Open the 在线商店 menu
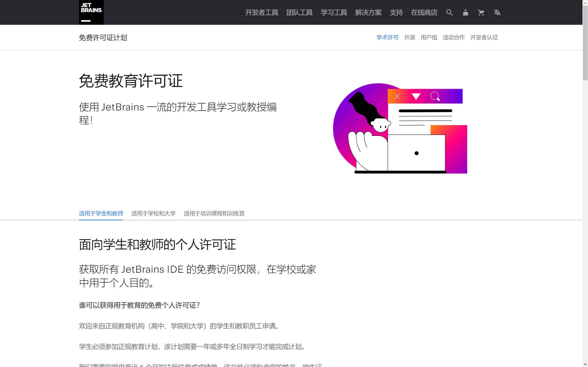Viewport: 588px width, 367px height. coord(424,12)
